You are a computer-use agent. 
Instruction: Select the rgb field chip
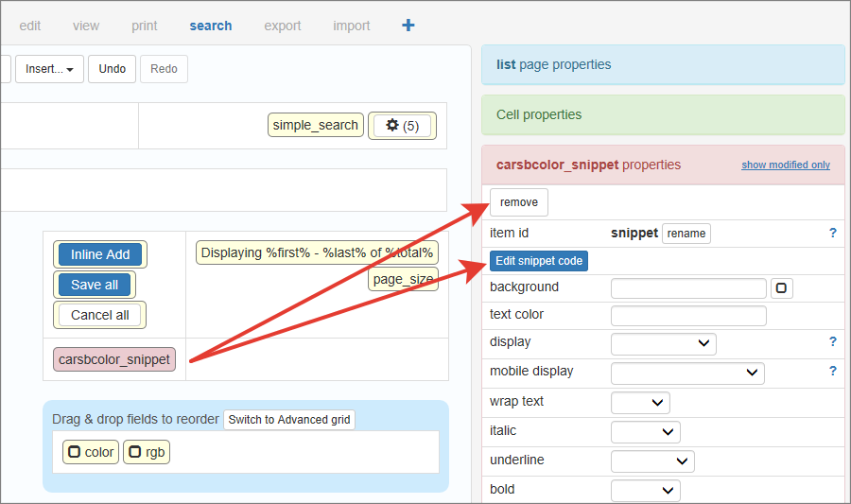click(x=147, y=452)
